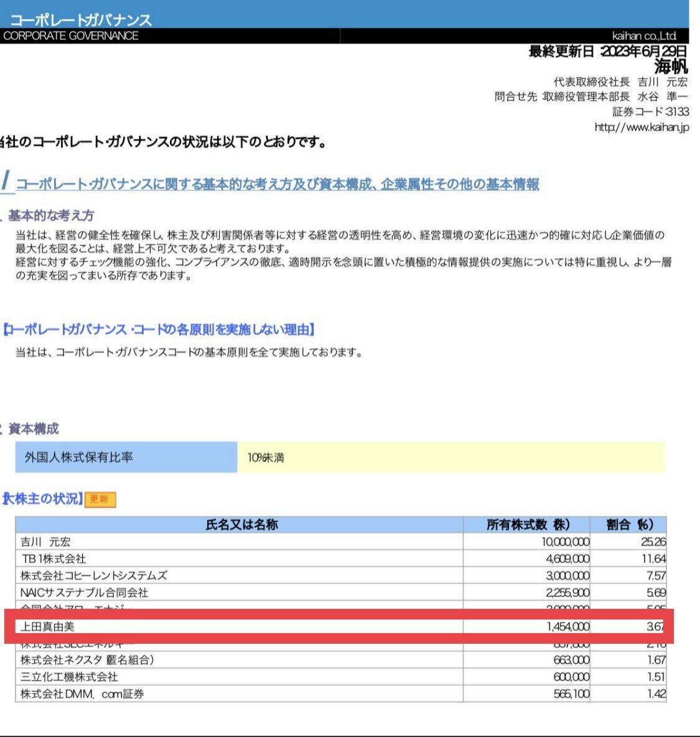Click the 1,454,000 shares value
The width and height of the screenshot is (700, 737).
[x=568, y=626]
